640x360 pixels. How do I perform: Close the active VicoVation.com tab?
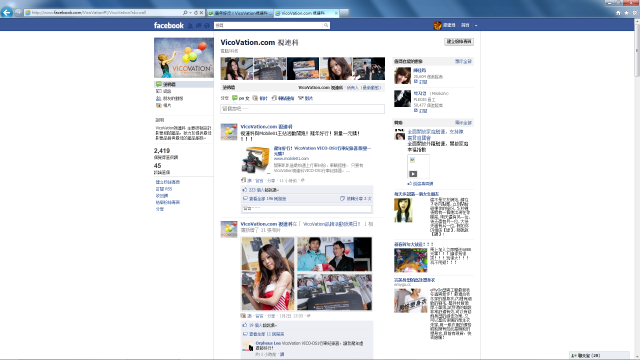pos(336,13)
